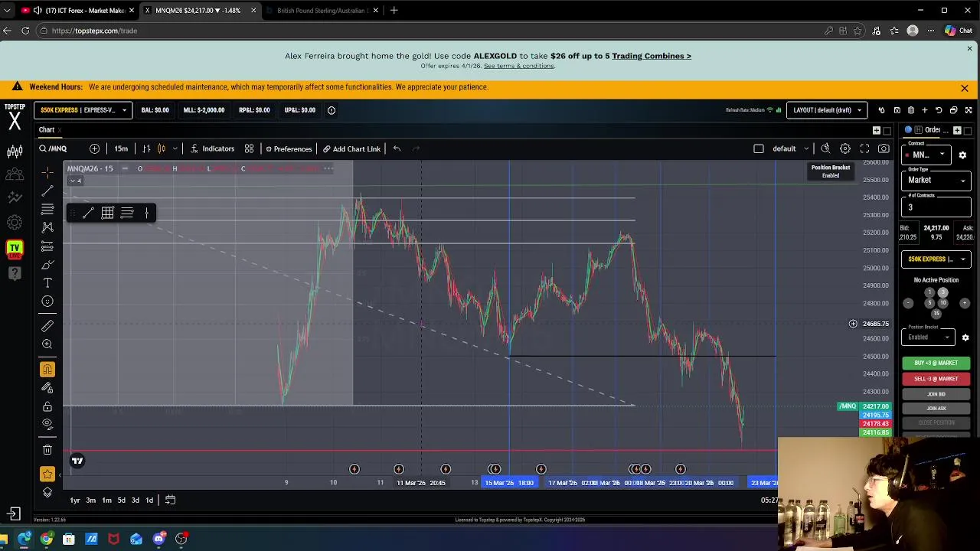Viewport: 980px width, 551px height.
Task: Select the line tool in floating toolbar
Action: [88, 213]
